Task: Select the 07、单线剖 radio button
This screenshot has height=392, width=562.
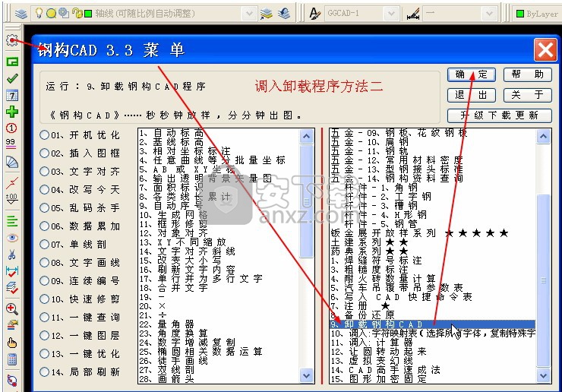Action: [45, 244]
